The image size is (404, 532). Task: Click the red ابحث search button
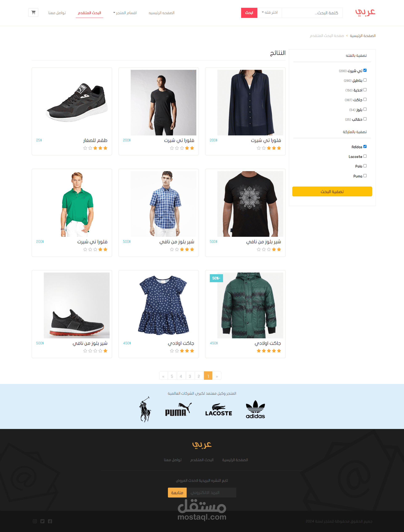pyautogui.click(x=249, y=13)
